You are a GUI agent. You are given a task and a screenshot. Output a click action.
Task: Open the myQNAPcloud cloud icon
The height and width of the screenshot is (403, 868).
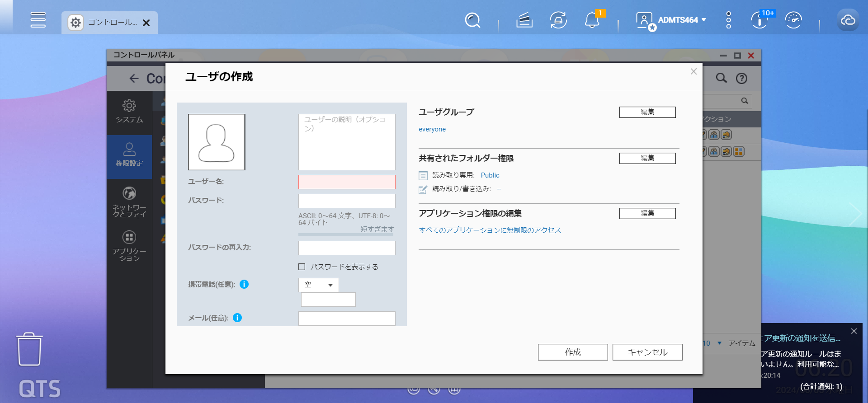(x=848, y=20)
